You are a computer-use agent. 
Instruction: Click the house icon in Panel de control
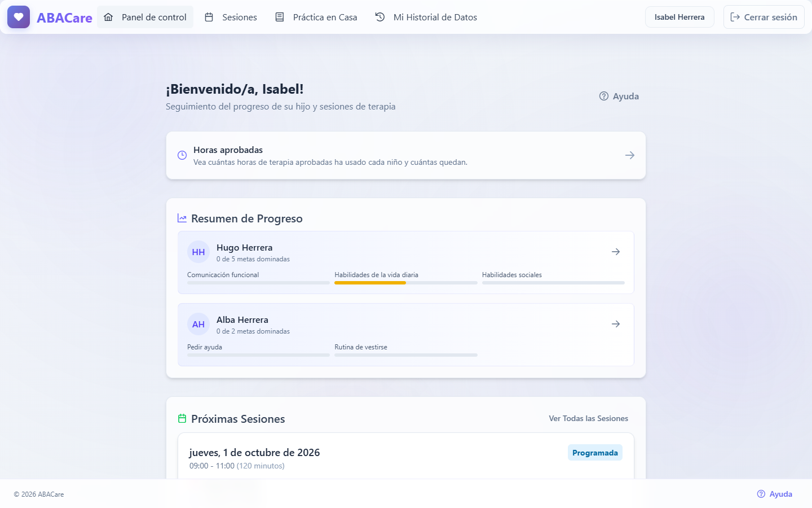click(108, 17)
